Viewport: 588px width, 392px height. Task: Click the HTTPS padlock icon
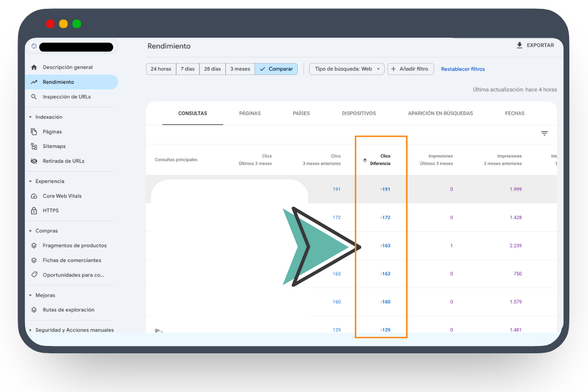point(34,211)
